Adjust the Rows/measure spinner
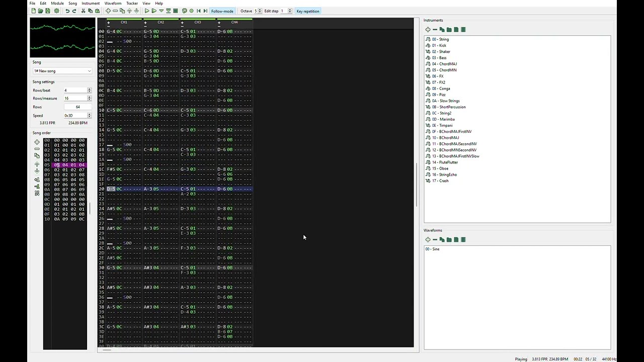Image resolution: width=644 pixels, height=362 pixels. click(89, 99)
